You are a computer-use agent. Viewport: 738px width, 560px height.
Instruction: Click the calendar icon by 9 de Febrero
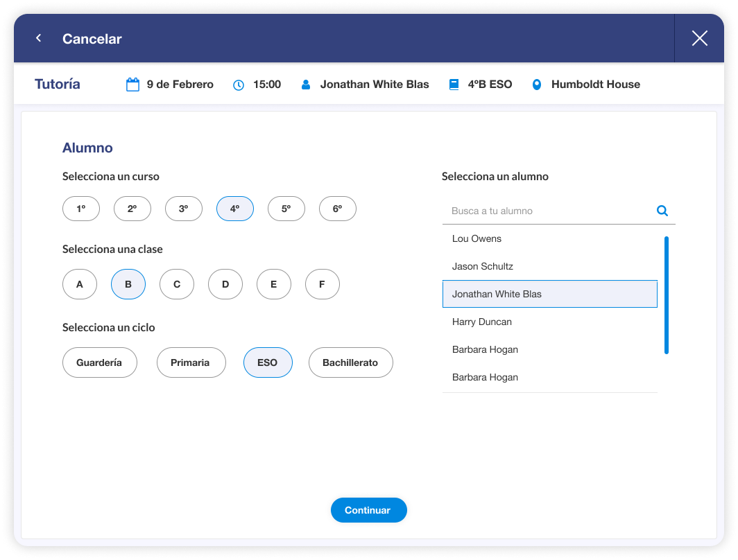coord(132,85)
